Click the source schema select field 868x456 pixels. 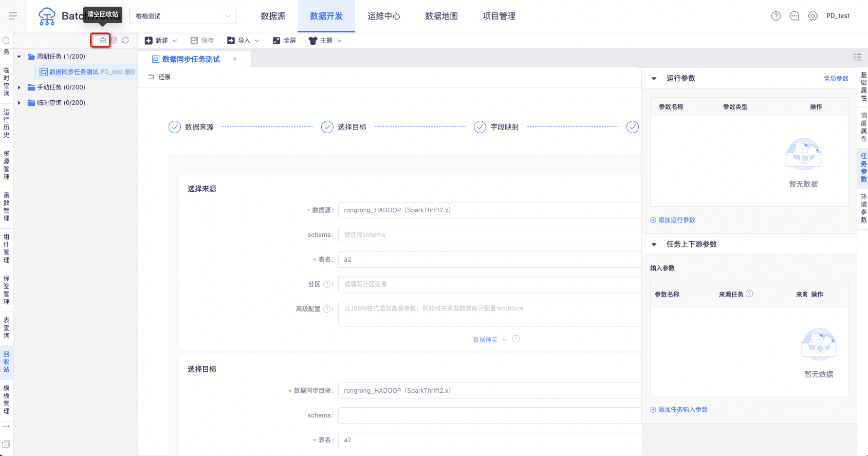click(490, 235)
